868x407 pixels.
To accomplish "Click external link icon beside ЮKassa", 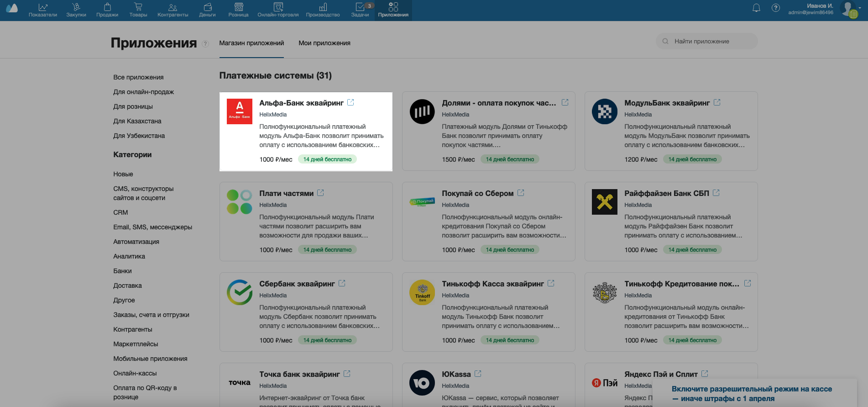I will (478, 374).
